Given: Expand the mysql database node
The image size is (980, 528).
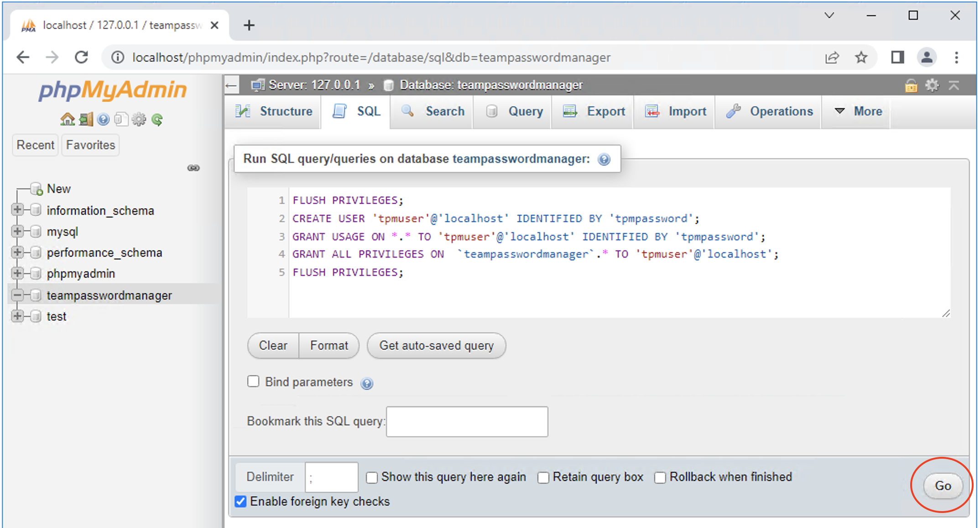Looking at the screenshot, I should [17, 231].
